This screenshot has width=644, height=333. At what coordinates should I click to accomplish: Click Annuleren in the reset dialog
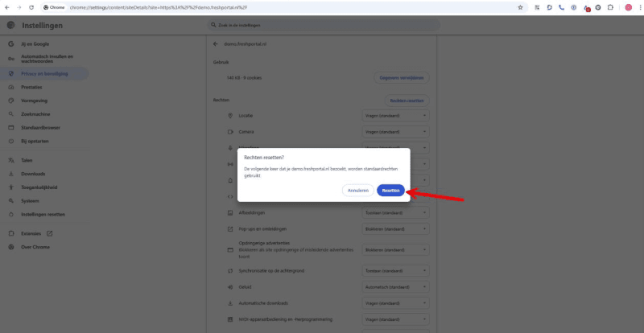coord(357,191)
